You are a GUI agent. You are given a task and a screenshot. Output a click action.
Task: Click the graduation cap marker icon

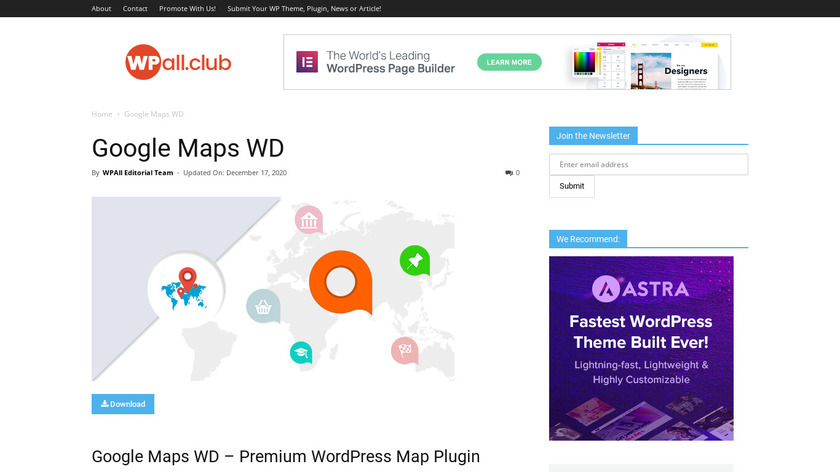click(301, 353)
